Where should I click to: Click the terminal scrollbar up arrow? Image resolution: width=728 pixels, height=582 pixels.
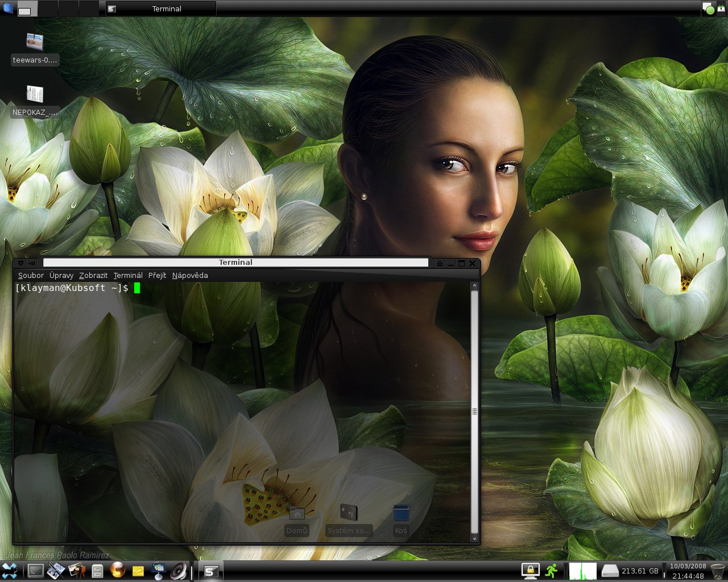point(475,287)
